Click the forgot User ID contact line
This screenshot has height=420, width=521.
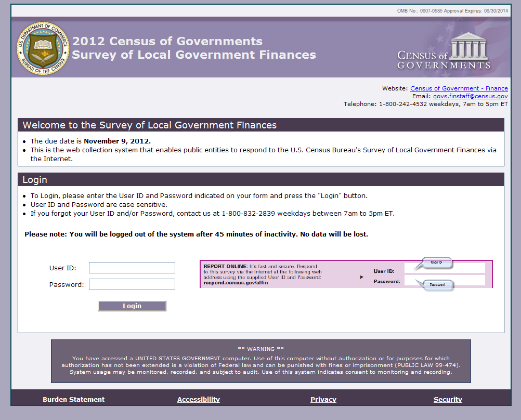(213, 214)
